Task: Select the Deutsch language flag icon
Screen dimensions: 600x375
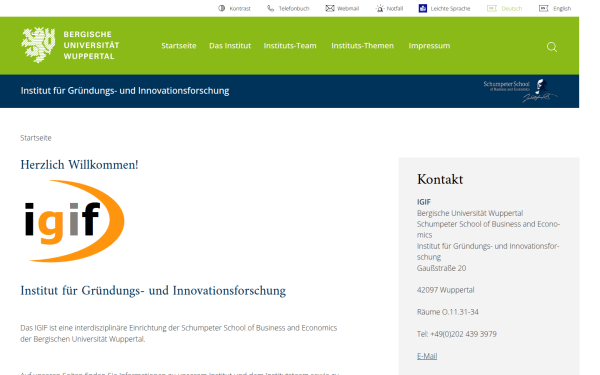Action: click(492, 8)
